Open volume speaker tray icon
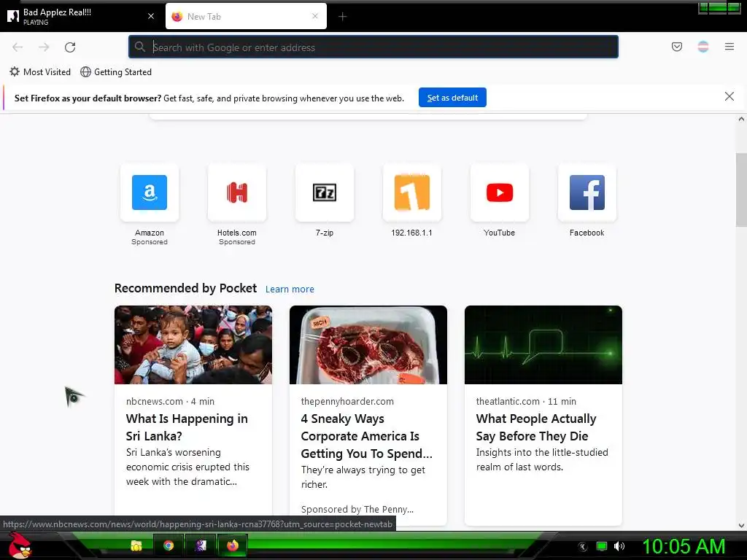 (619, 546)
